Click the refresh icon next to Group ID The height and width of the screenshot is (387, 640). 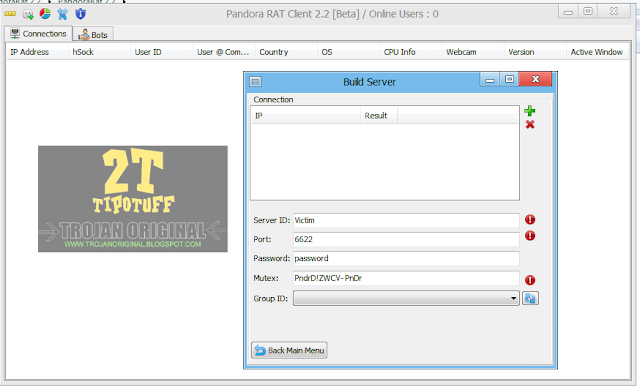[530, 298]
